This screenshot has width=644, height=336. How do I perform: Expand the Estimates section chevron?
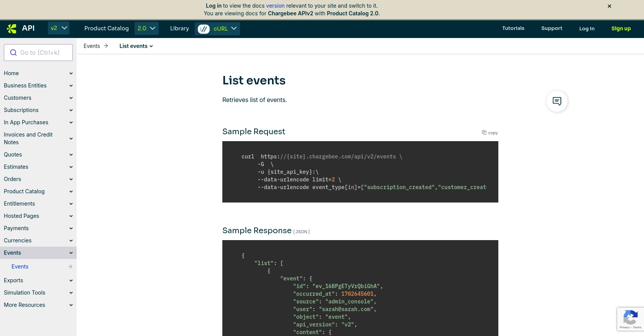click(x=71, y=167)
